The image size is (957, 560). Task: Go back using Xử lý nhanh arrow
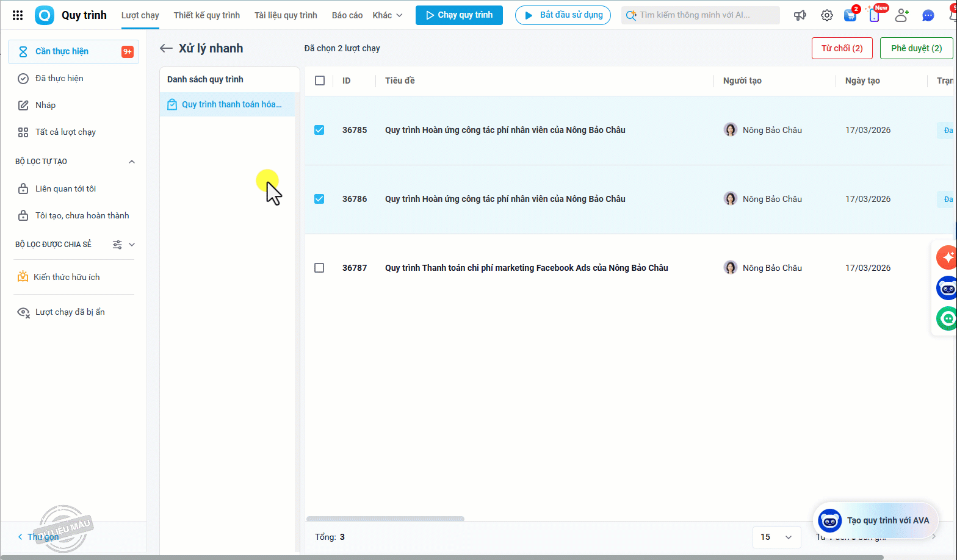pos(166,48)
